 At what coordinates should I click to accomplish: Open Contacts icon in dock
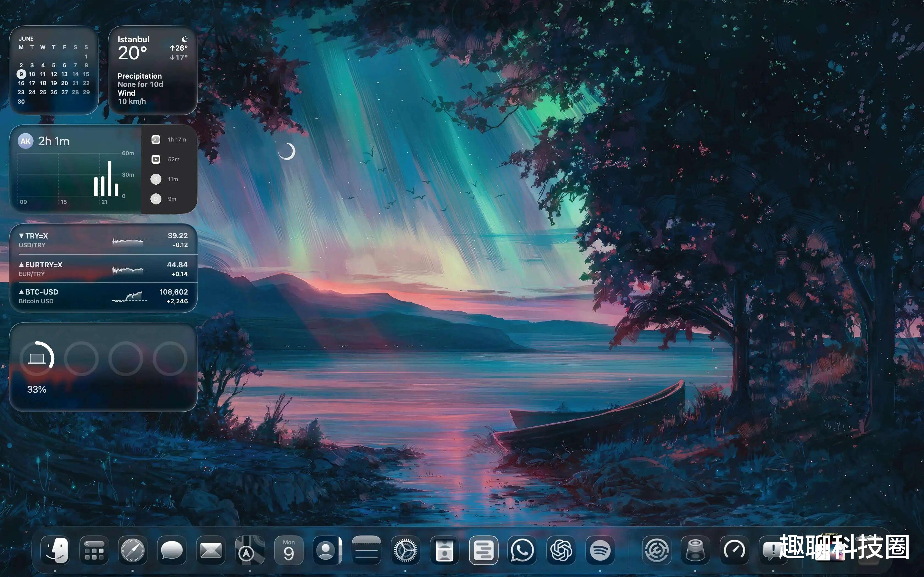[x=327, y=550]
